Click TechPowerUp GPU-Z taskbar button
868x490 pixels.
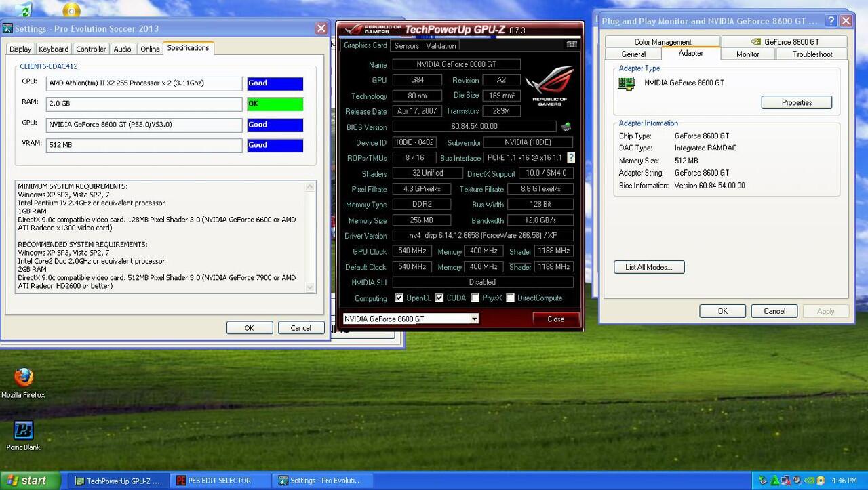pos(119,481)
